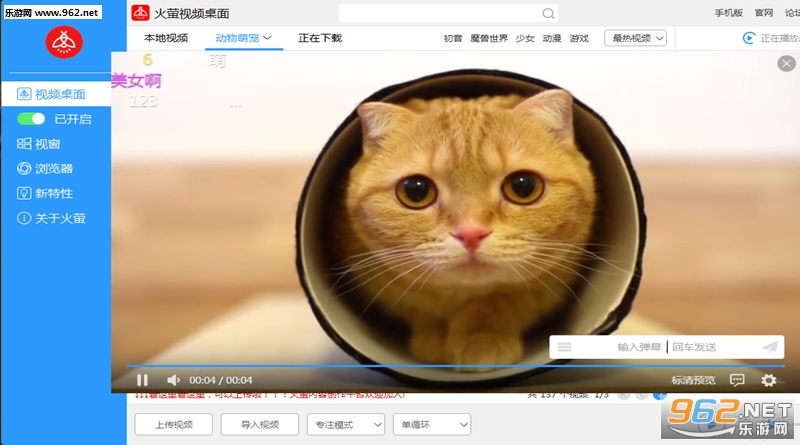Click the danmaku text input field

(666, 347)
